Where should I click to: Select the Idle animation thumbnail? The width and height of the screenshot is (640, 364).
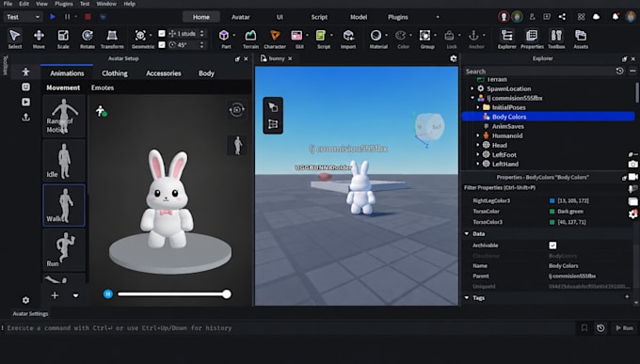[x=64, y=161]
